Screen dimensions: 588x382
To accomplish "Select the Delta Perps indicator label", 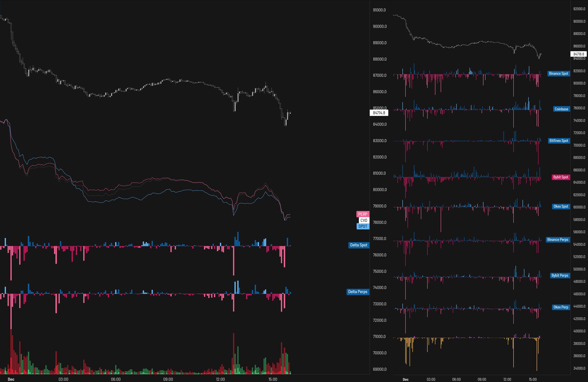I will [357, 291].
